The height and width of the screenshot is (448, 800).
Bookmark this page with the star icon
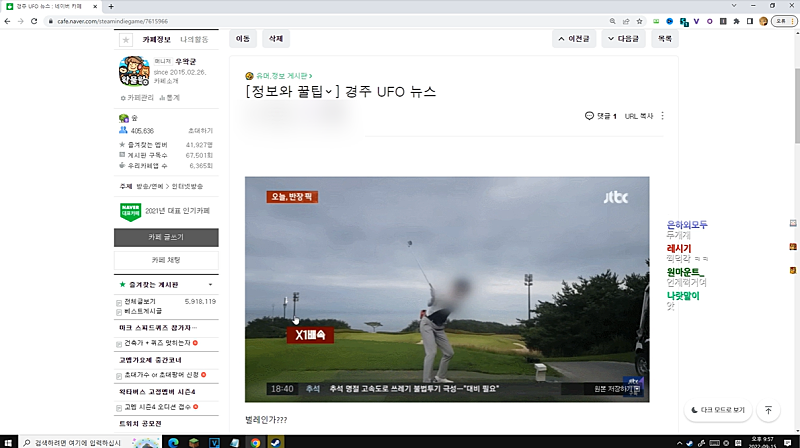click(x=639, y=21)
